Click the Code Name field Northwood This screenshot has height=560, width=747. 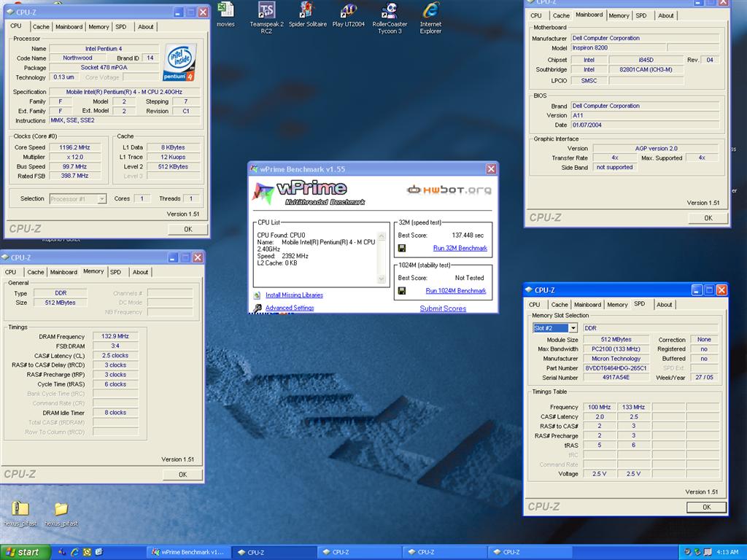pos(77,58)
